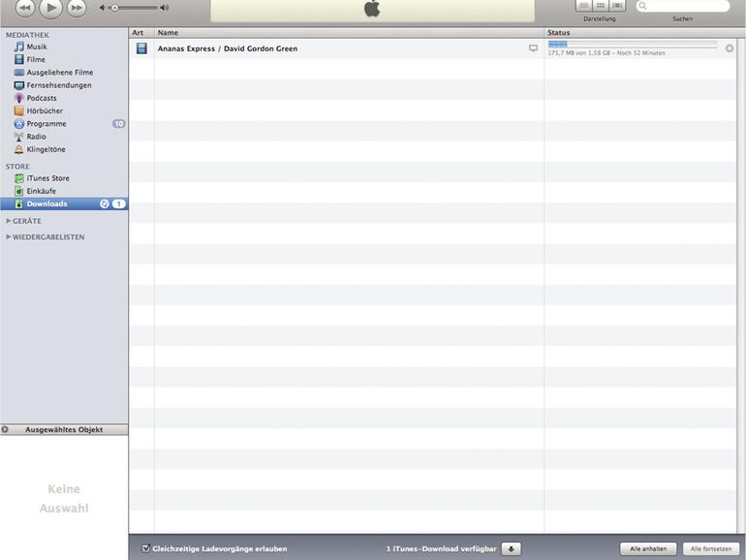Click the search magnifier icon
Viewport: 746px width, 560px height.
642,6
